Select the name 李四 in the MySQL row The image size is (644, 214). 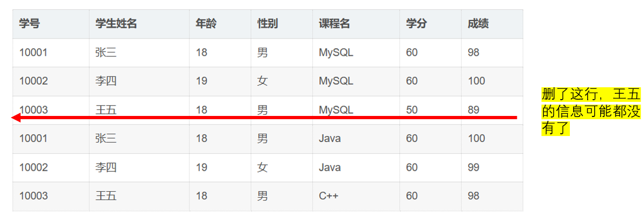[106, 81]
